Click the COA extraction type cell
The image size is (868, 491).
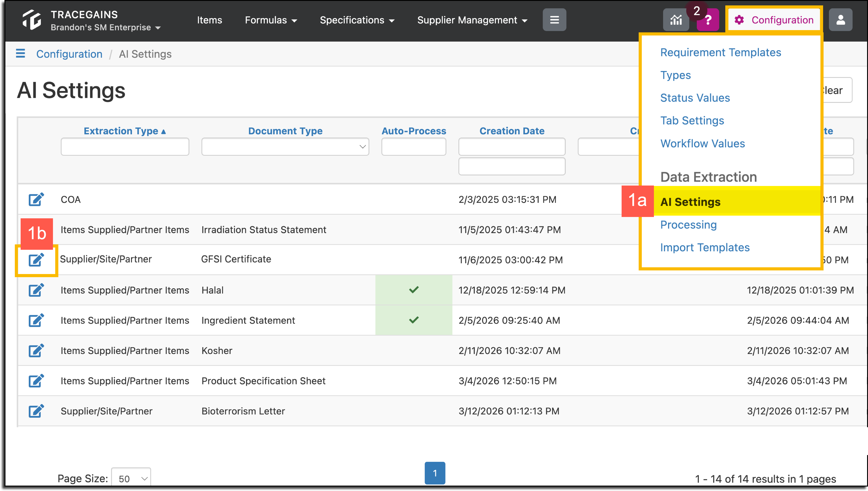[70, 199]
